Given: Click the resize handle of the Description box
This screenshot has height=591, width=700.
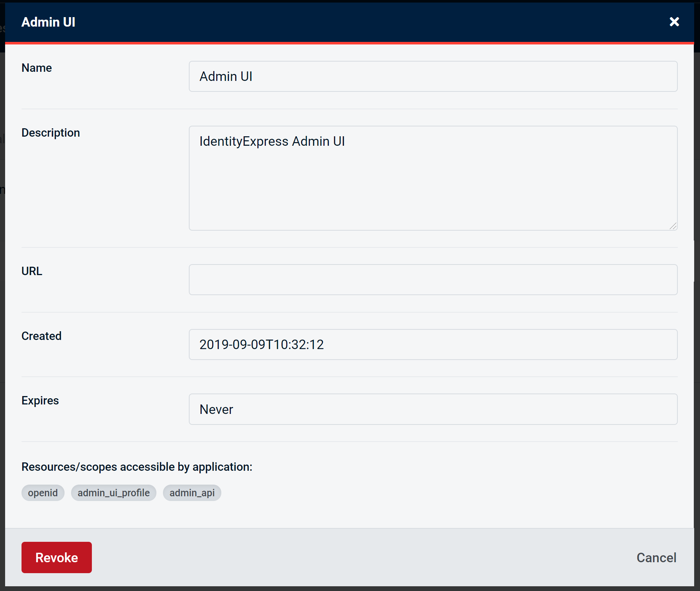Looking at the screenshot, I should pyautogui.click(x=673, y=226).
